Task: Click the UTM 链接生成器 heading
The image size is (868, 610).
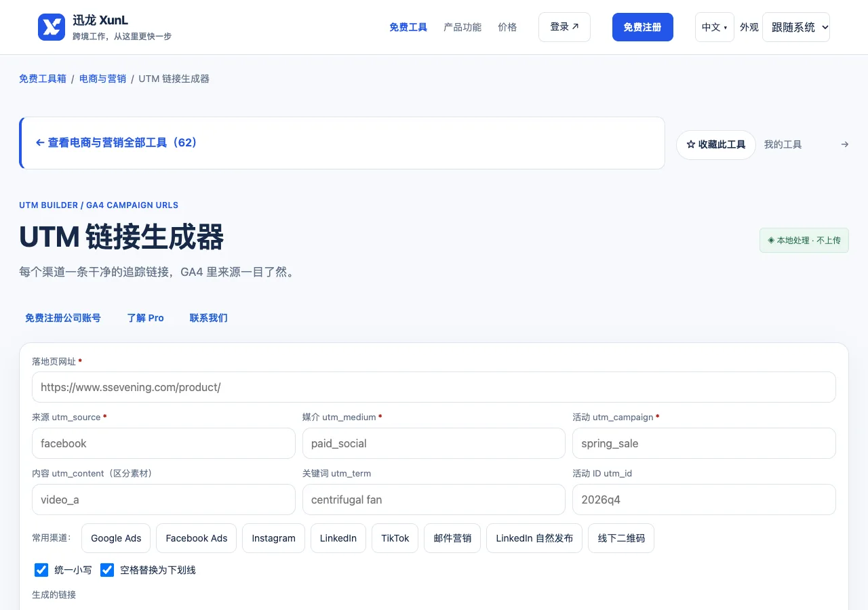Action: tap(121, 237)
